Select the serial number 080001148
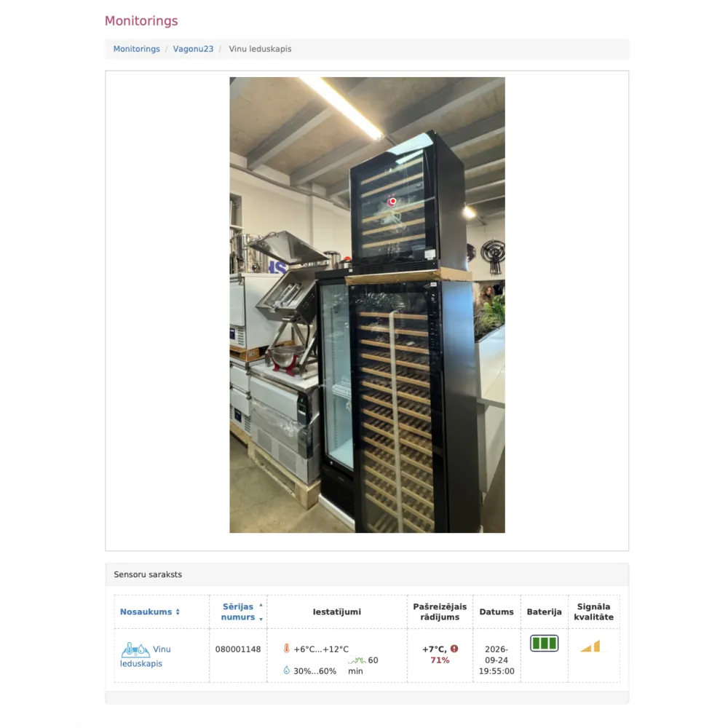Viewport: 728px width, 728px height. [x=238, y=649]
